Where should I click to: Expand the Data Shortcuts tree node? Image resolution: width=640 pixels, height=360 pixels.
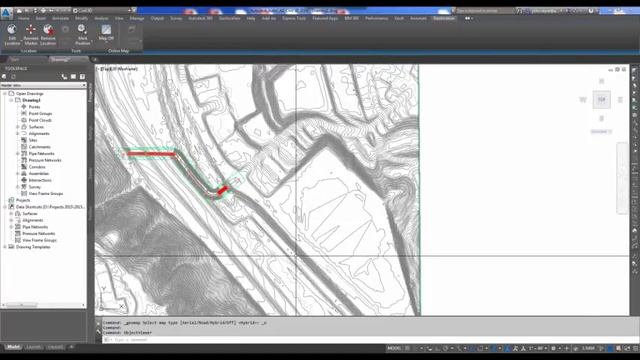(5, 207)
